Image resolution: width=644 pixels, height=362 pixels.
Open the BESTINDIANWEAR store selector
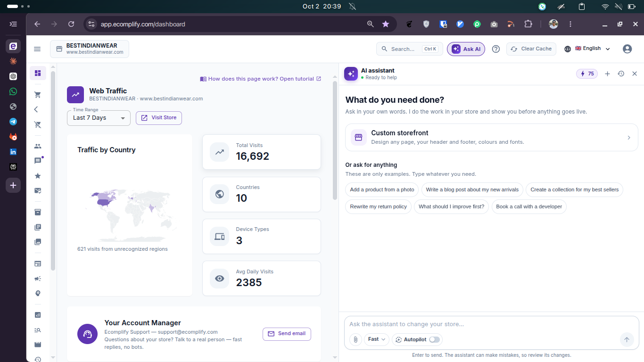[90, 49]
